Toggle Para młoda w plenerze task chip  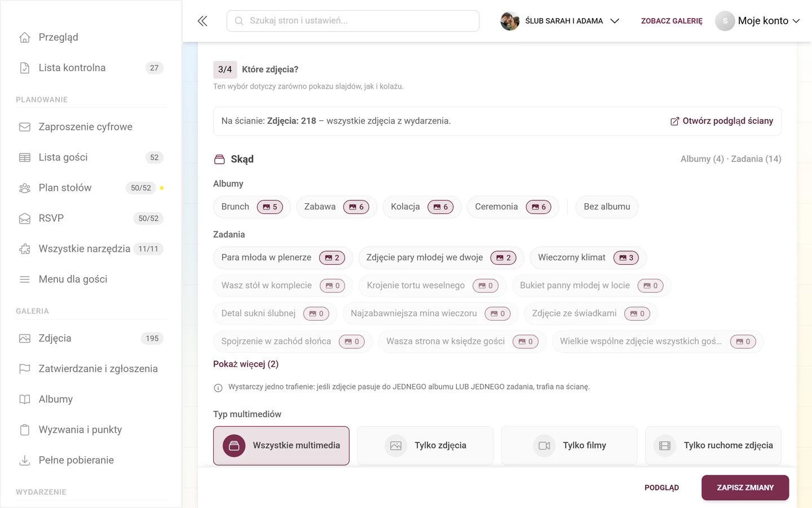point(283,258)
